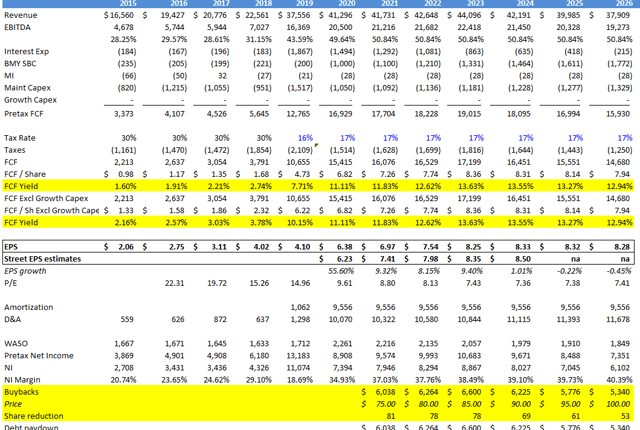The height and width of the screenshot is (430, 640).
Task: Select the Revenue row label
Action: 20,15
